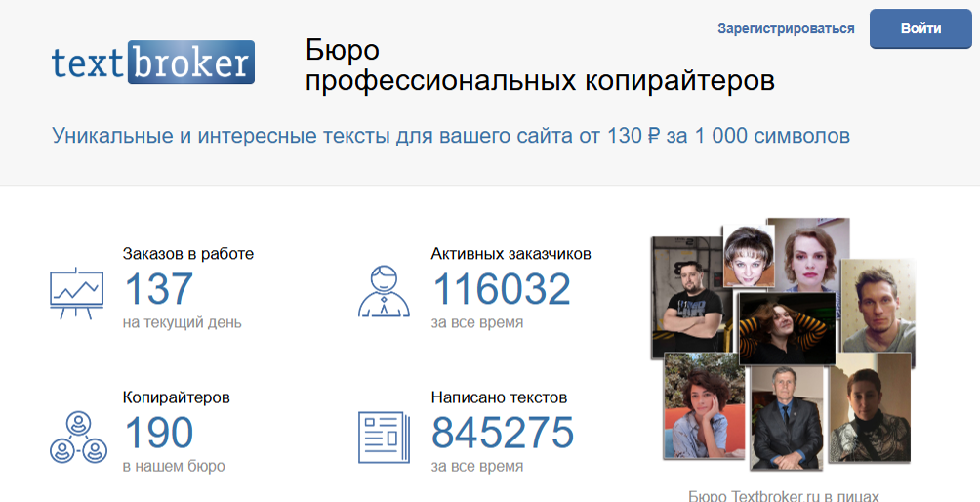Viewport: 980px width, 502px height.
Task: Select the number 137 orders in work
Action: point(159,289)
